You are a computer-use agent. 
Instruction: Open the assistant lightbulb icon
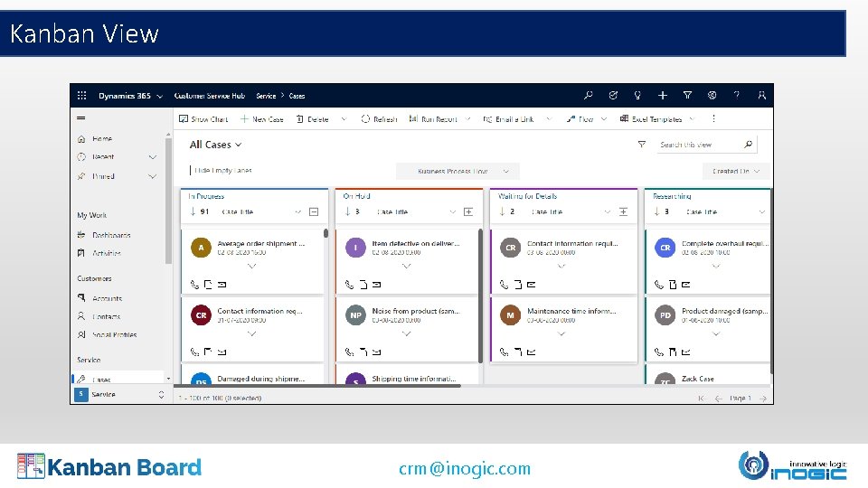(637, 95)
